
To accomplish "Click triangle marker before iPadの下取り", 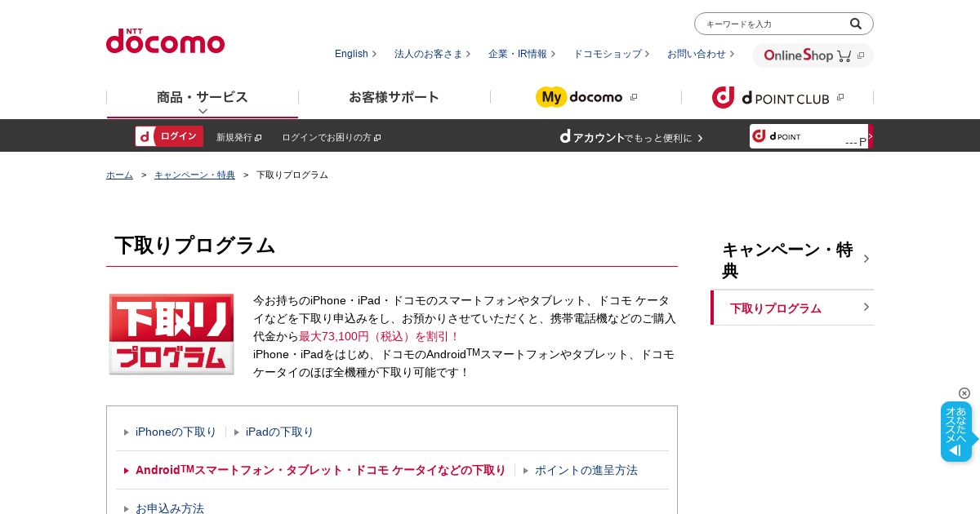I will pyautogui.click(x=237, y=432).
